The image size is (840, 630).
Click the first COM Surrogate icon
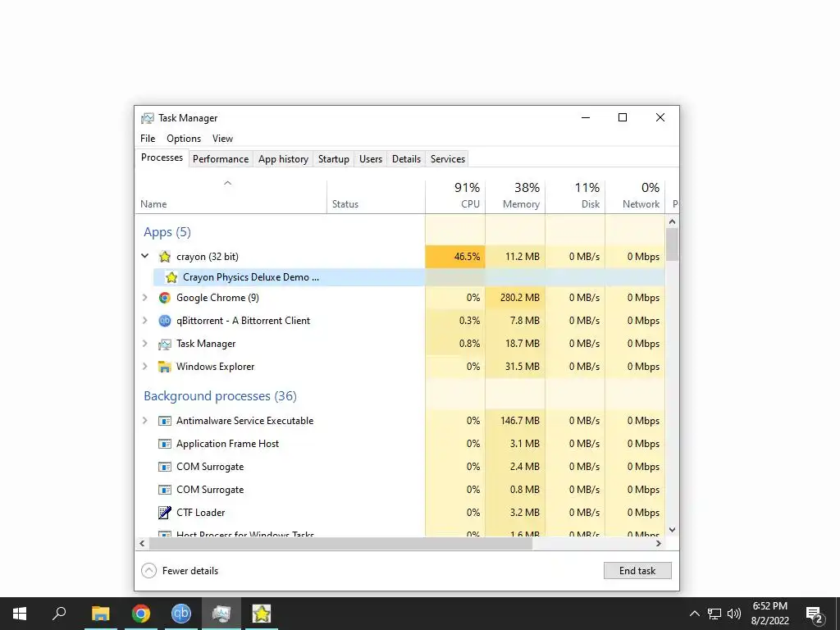[x=164, y=467]
